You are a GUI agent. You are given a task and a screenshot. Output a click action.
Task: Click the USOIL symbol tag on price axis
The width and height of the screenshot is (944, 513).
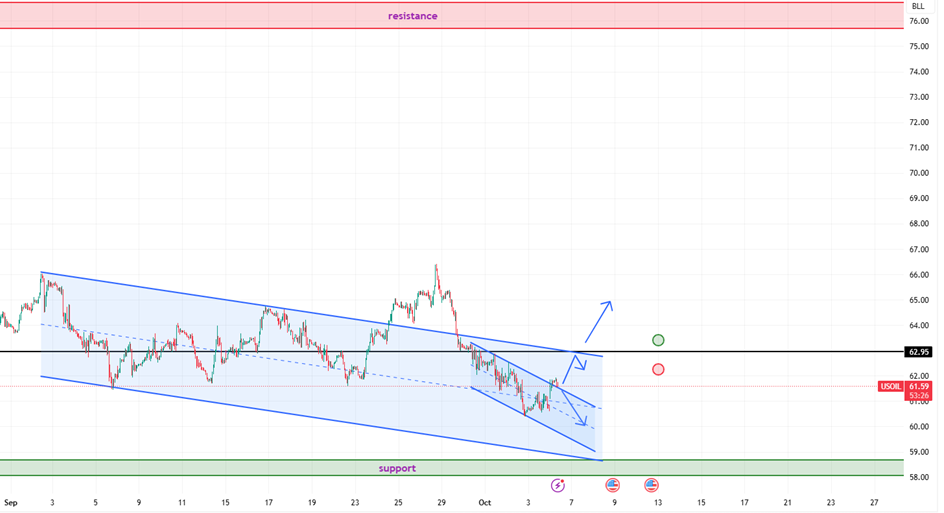tap(890, 386)
